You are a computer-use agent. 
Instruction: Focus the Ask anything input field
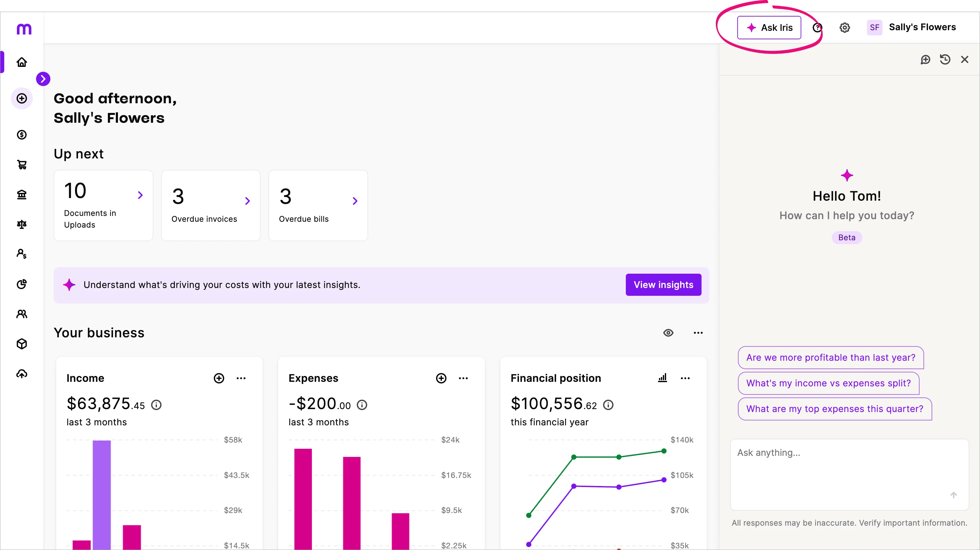(849, 474)
